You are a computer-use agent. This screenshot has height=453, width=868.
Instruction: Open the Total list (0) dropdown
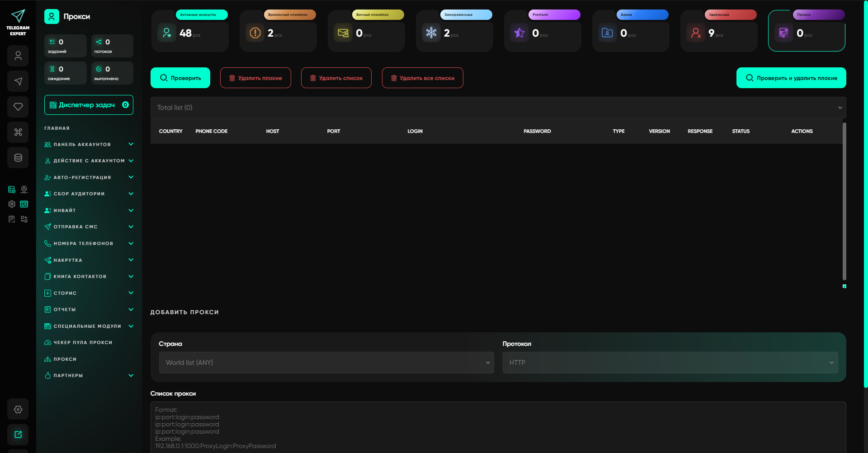coord(498,108)
